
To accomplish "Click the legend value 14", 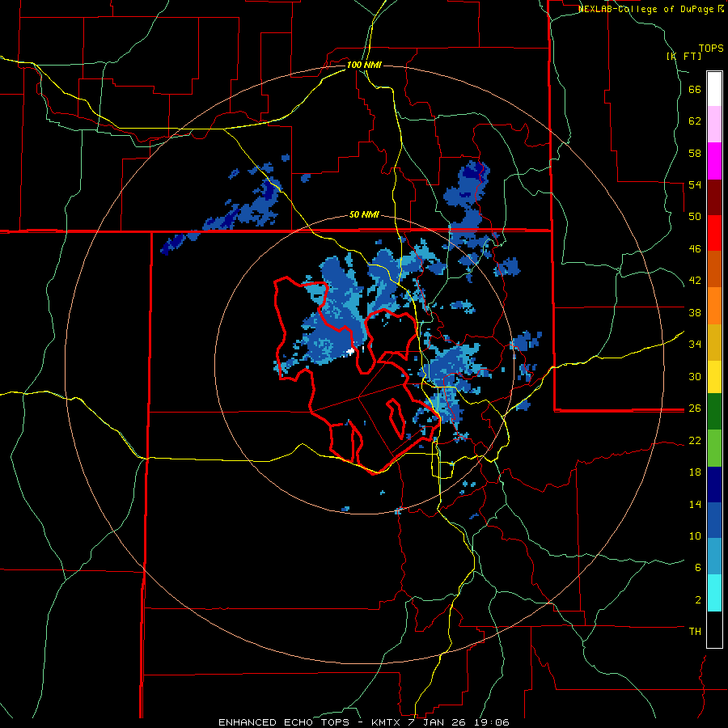I will click(x=695, y=504).
